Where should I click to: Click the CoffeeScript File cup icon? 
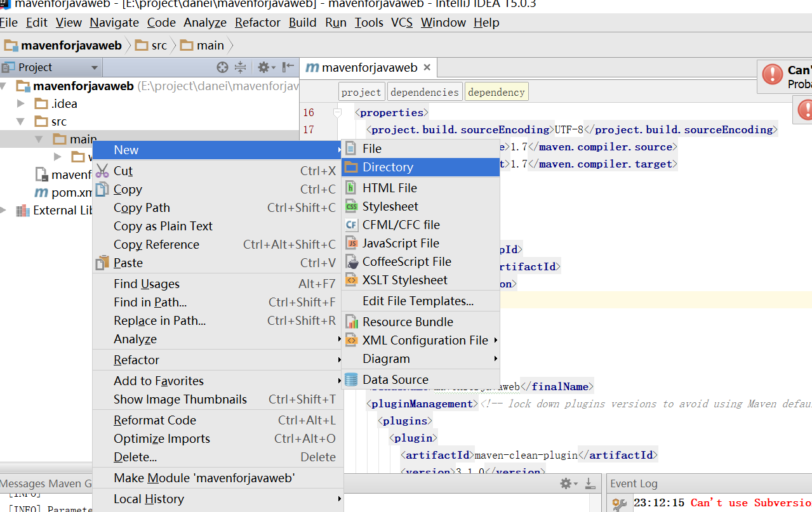point(351,261)
